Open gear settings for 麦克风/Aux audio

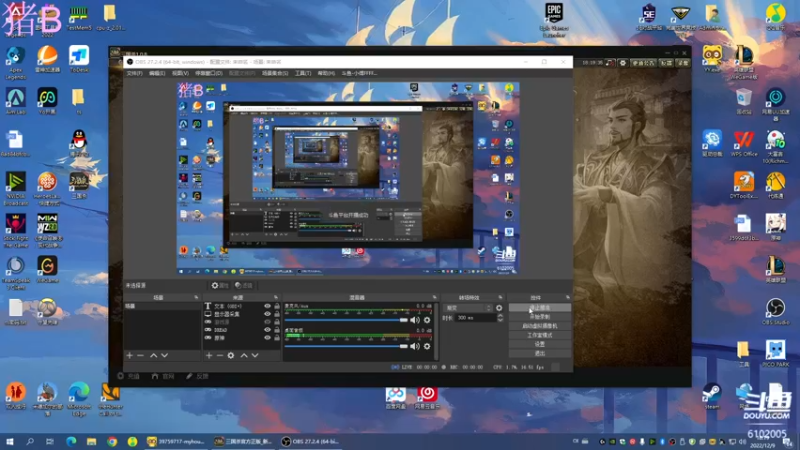pyautogui.click(x=427, y=320)
